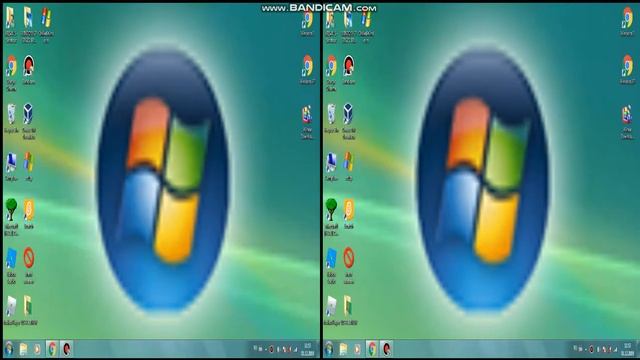
Task: Select VirtualBox cube icon on left screen
Action: 28,114
